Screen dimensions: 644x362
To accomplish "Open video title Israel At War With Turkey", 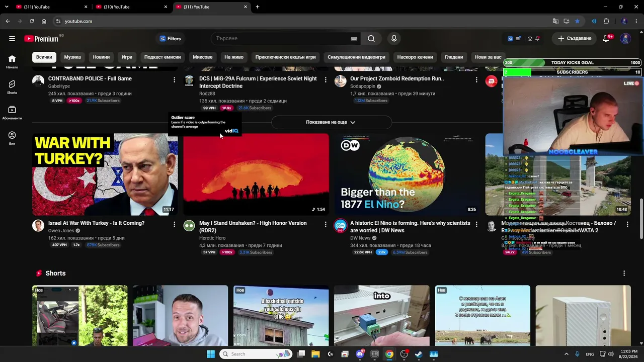I will click(x=96, y=223).
